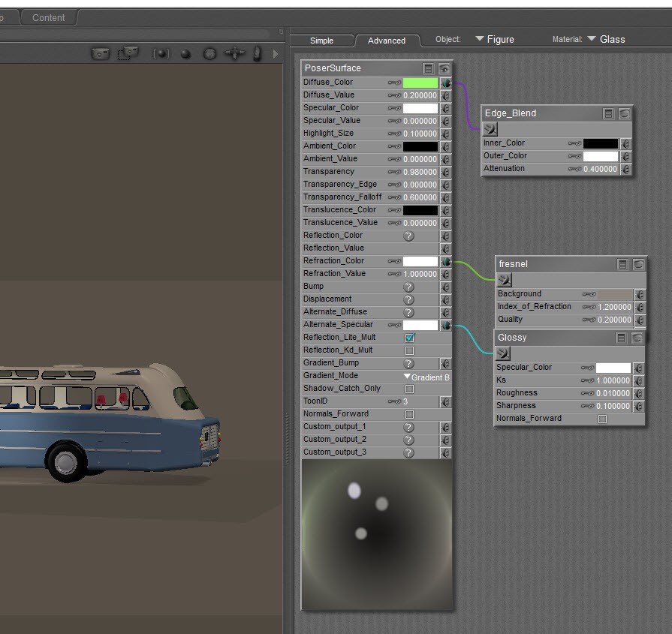Click the green Diffuse_Color swatch
Image resolution: width=672 pixels, height=634 pixels.
click(x=420, y=83)
